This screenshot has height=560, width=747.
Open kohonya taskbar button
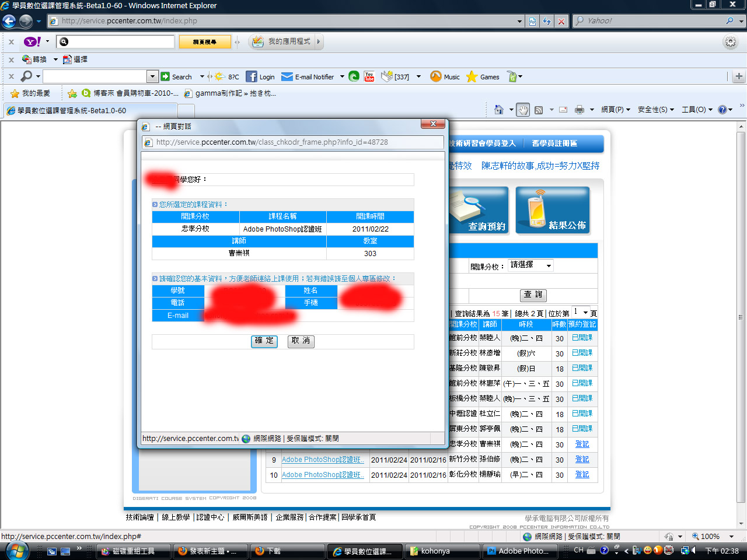pos(443,551)
